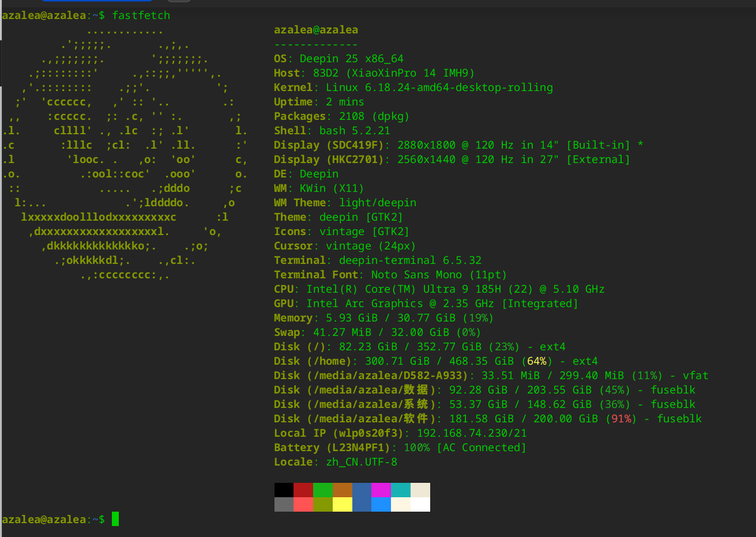Image resolution: width=756 pixels, height=537 pixels.
Task: Click the 'Disk (/media/azalea/数据)' line
Action: tap(485, 390)
